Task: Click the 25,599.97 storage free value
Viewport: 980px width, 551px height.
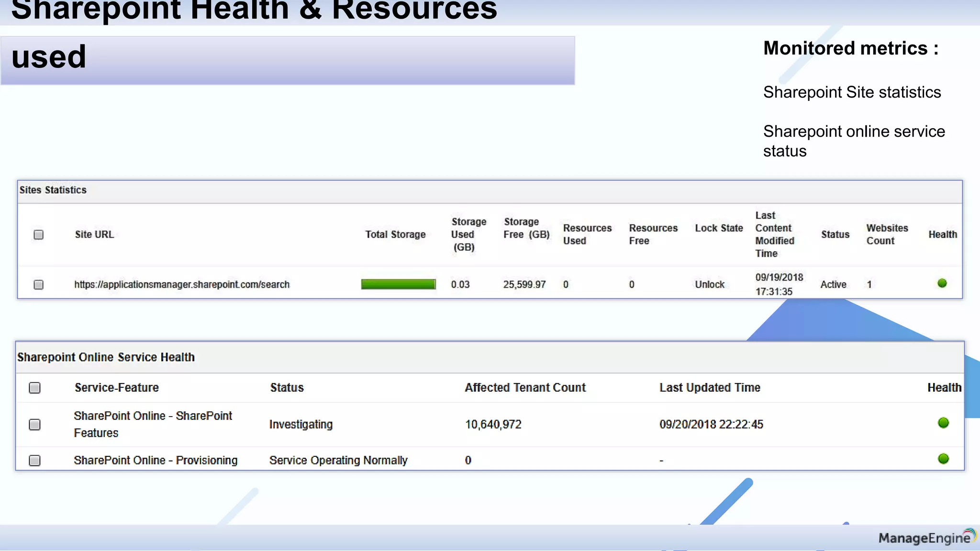Action: click(524, 285)
